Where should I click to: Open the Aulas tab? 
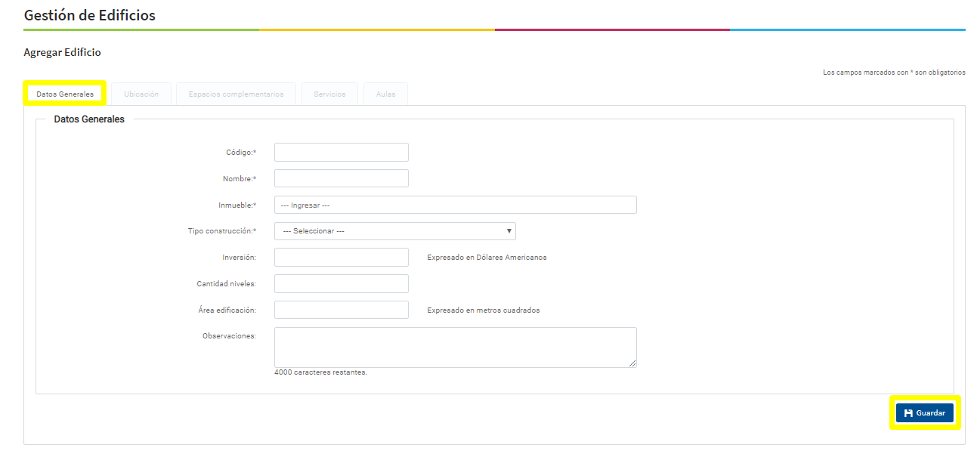(385, 94)
